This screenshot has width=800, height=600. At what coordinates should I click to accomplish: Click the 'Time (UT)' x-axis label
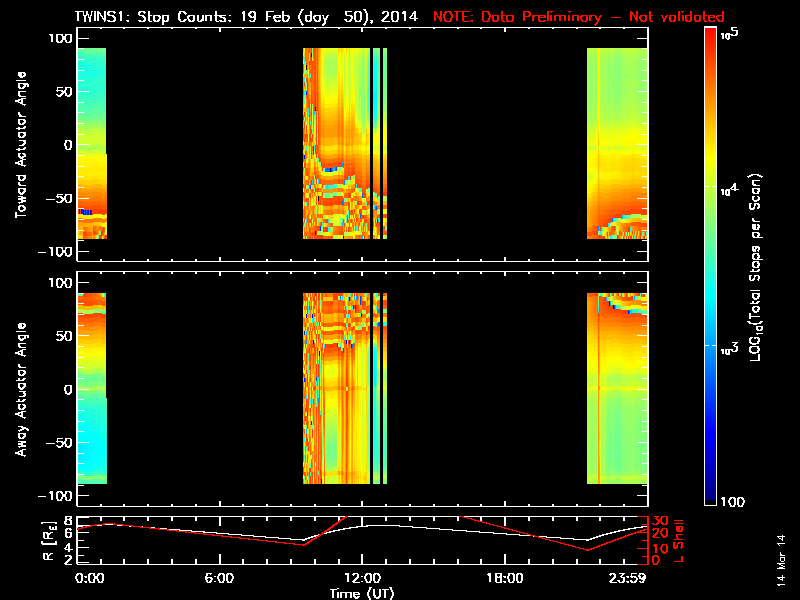(361, 593)
